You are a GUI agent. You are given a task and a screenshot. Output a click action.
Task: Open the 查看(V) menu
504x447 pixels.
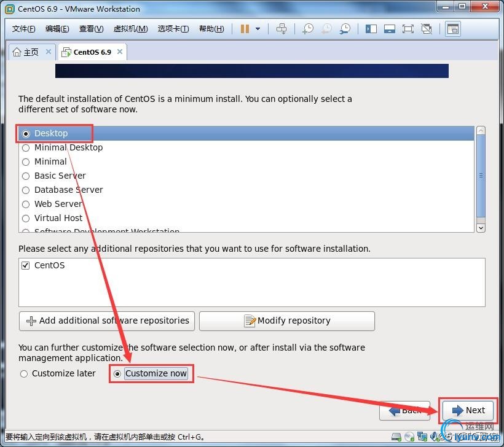(x=92, y=29)
